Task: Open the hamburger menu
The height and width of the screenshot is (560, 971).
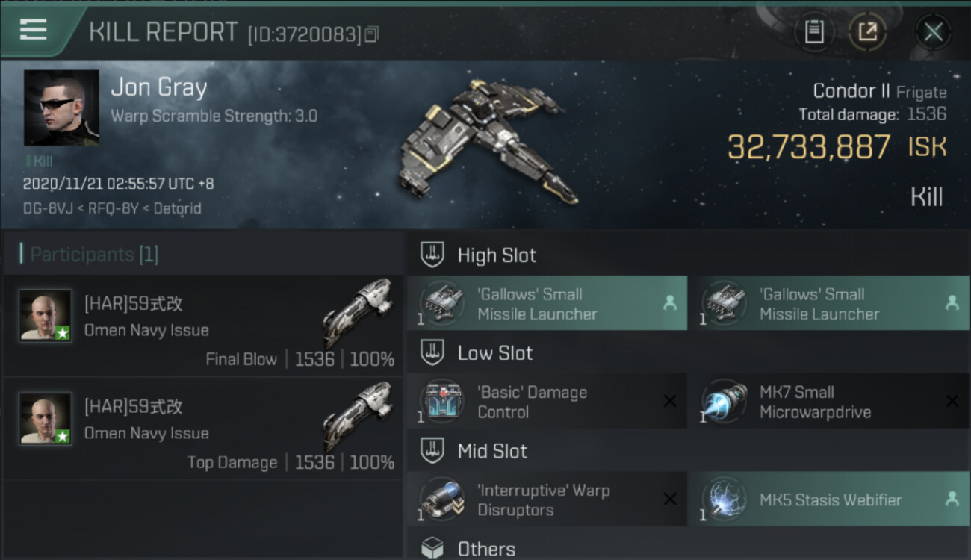Action: coord(33,30)
